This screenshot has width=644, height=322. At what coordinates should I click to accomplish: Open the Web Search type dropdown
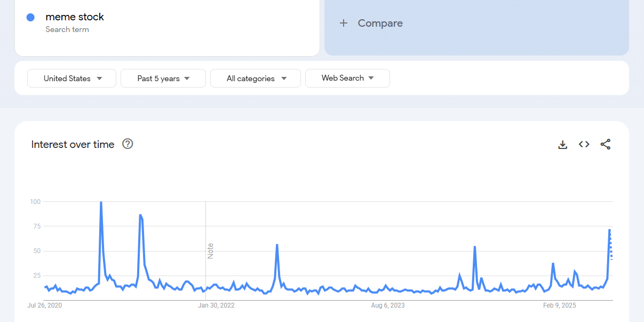click(347, 78)
